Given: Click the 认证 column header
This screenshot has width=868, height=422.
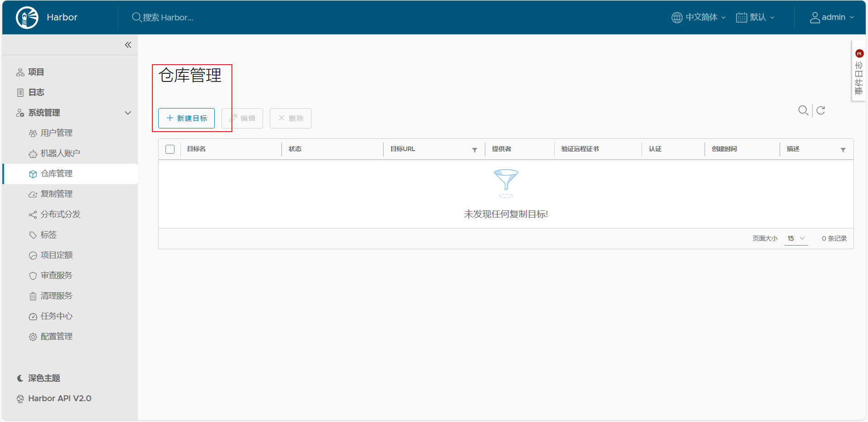Looking at the screenshot, I should coord(655,149).
